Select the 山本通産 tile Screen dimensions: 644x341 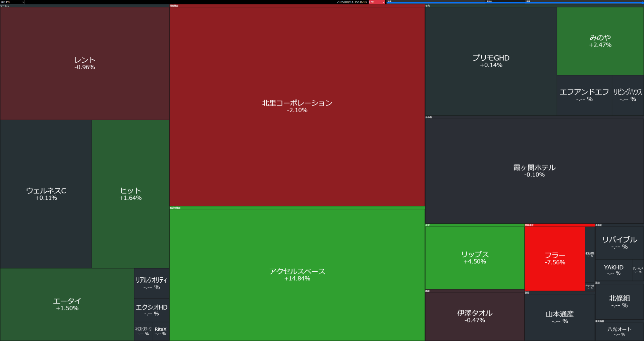pos(560,317)
